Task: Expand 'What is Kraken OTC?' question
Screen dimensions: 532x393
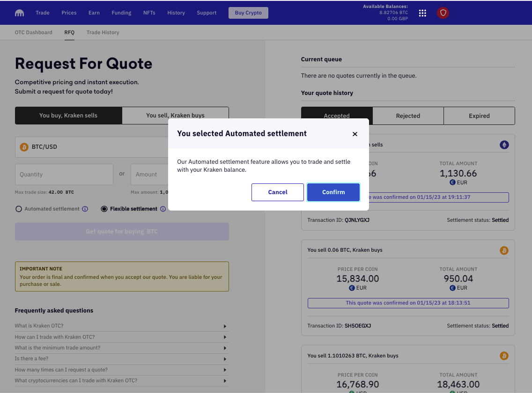Action: click(121, 326)
